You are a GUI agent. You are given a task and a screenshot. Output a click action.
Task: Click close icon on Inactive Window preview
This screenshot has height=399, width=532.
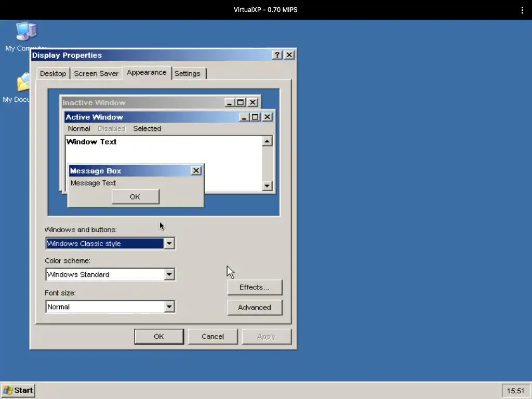click(253, 102)
